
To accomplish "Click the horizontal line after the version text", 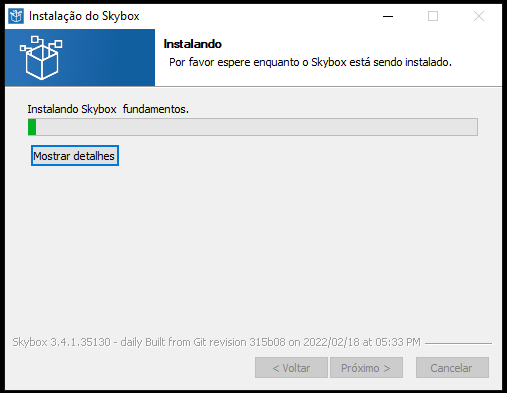I will (458, 343).
